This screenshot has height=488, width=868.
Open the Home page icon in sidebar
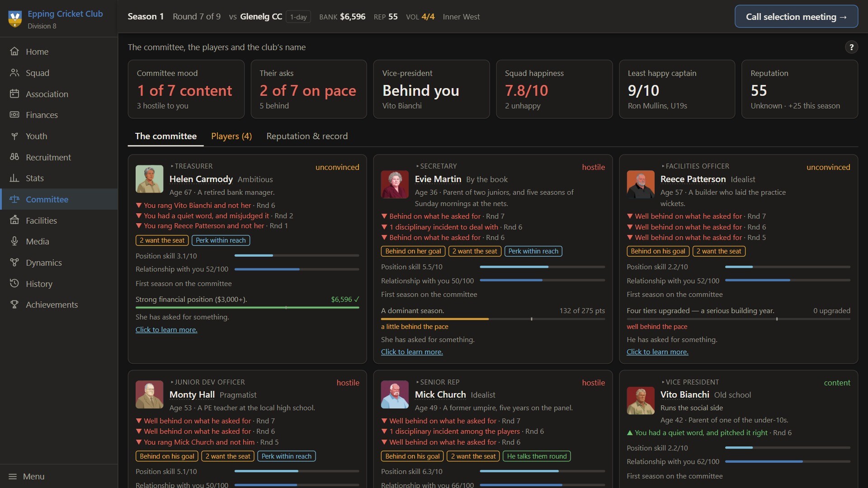pos(14,52)
